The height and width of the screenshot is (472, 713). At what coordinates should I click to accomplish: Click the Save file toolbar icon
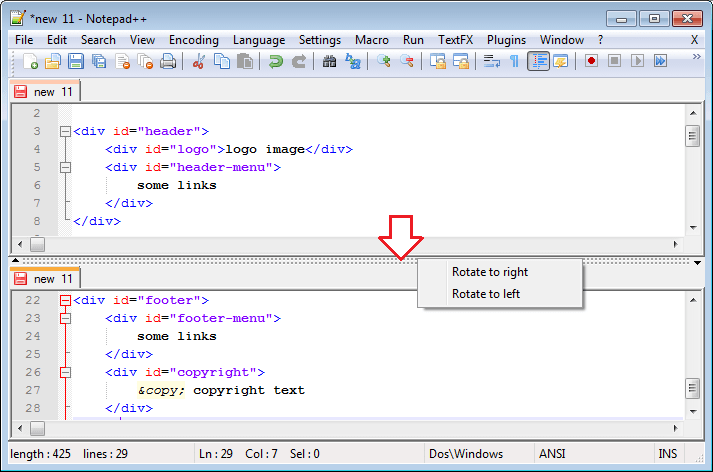(76, 62)
